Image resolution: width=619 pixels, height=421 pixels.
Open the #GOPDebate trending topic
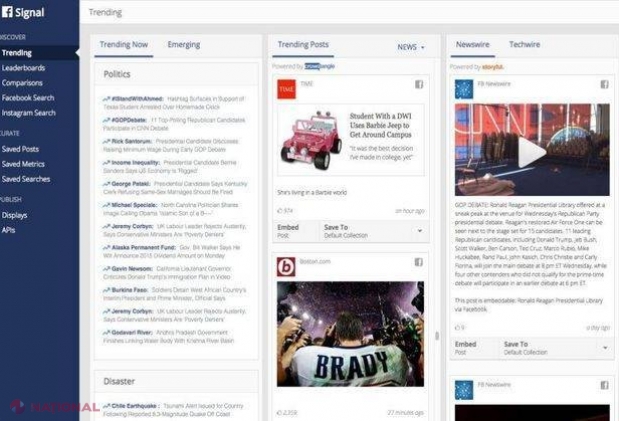pos(174,124)
